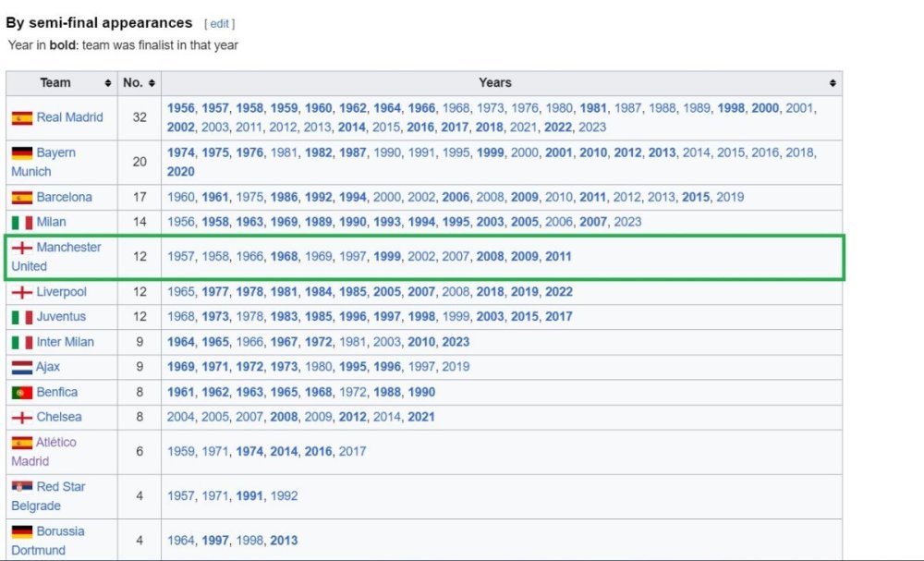This screenshot has height=561, width=924.
Task: Click the Portugal flag beside Benfica
Action: [21, 393]
